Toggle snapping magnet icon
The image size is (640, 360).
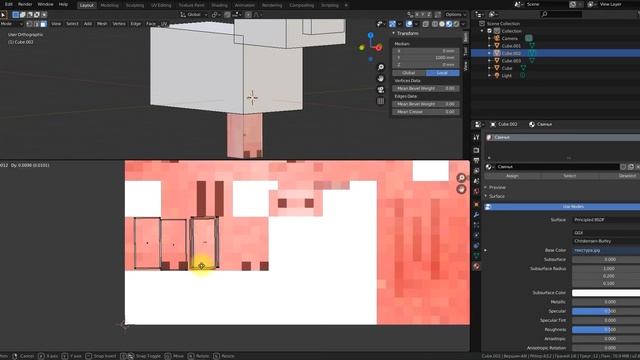227,15
